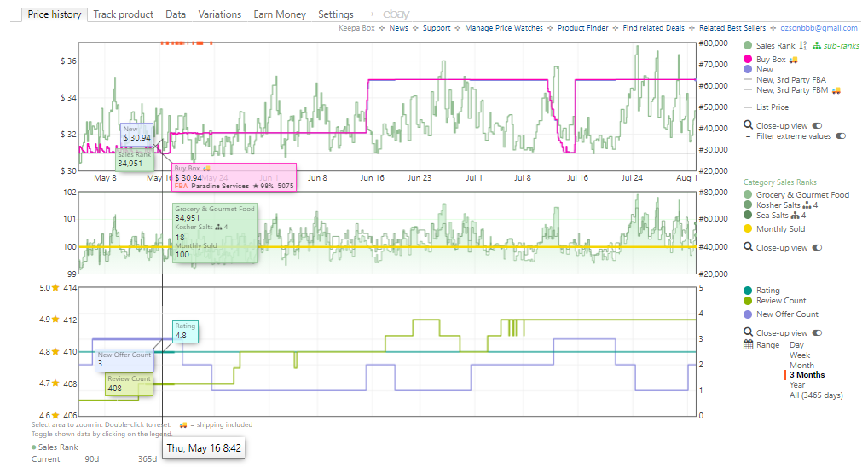Select the All (3465 days) range

(816, 395)
